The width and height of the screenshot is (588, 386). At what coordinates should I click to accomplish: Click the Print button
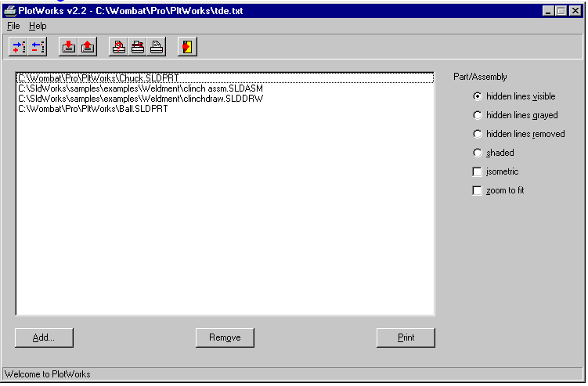(x=406, y=337)
